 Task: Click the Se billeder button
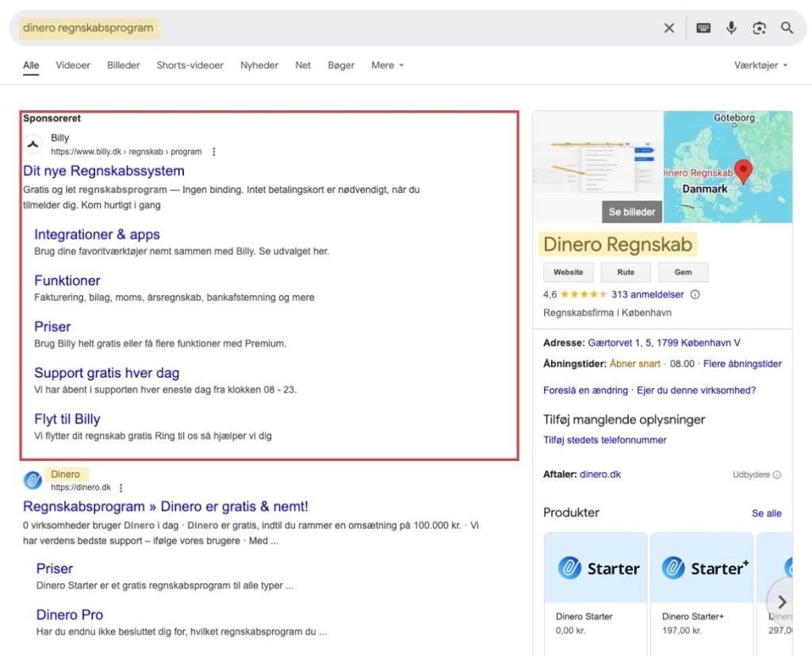click(632, 212)
